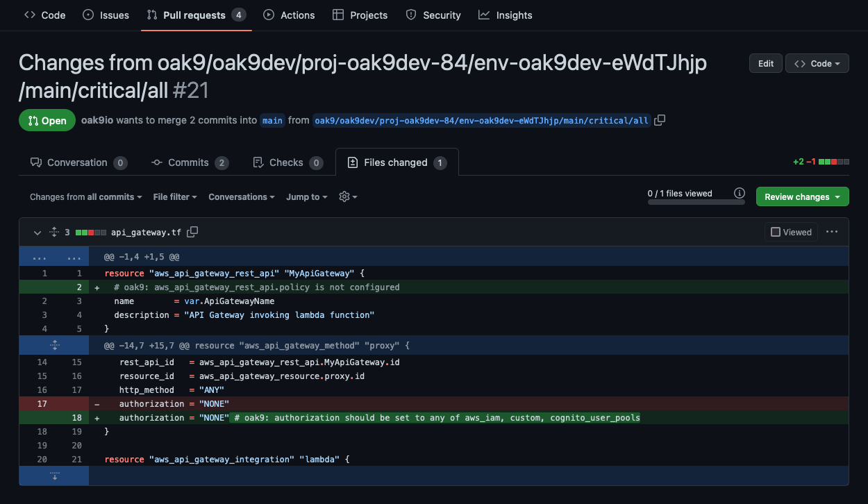Click line number 21 in the diff
868x504 pixels.
[77, 460]
